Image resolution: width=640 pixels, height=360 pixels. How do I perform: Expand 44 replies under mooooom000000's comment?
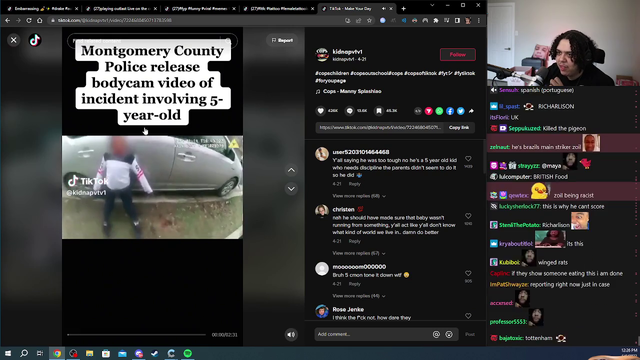coord(359,296)
